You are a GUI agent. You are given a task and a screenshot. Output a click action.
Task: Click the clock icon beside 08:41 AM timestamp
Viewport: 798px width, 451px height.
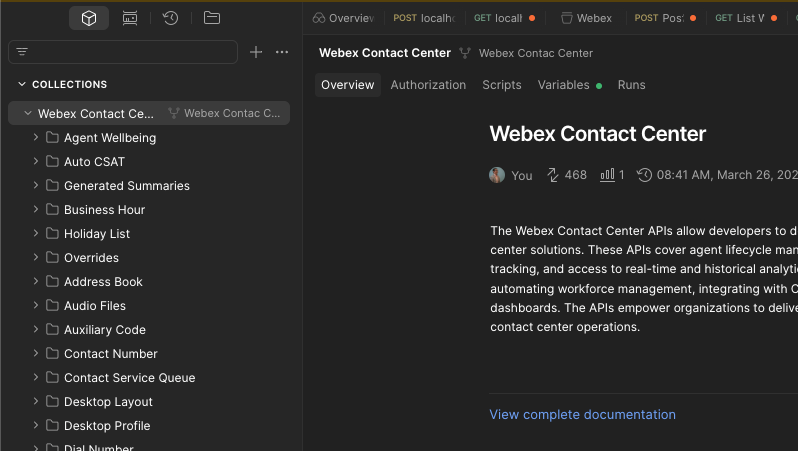(x=644, y=175)
